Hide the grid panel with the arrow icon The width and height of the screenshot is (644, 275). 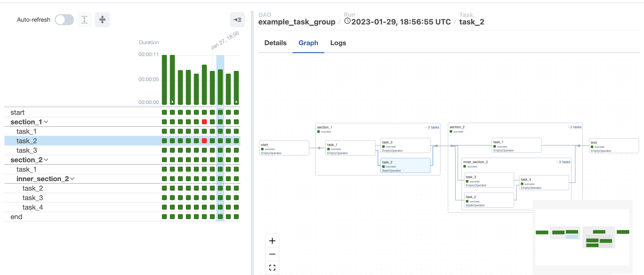coord(237,19)
